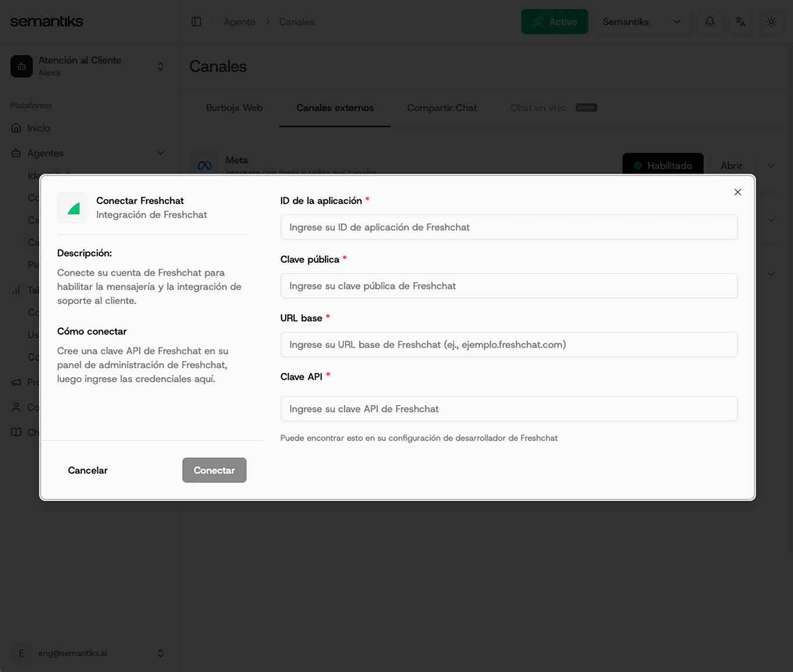Click the green Activo status button
The height and width of the screenshot is (672, 793).
pyautogui.click(x=554, y=21)
